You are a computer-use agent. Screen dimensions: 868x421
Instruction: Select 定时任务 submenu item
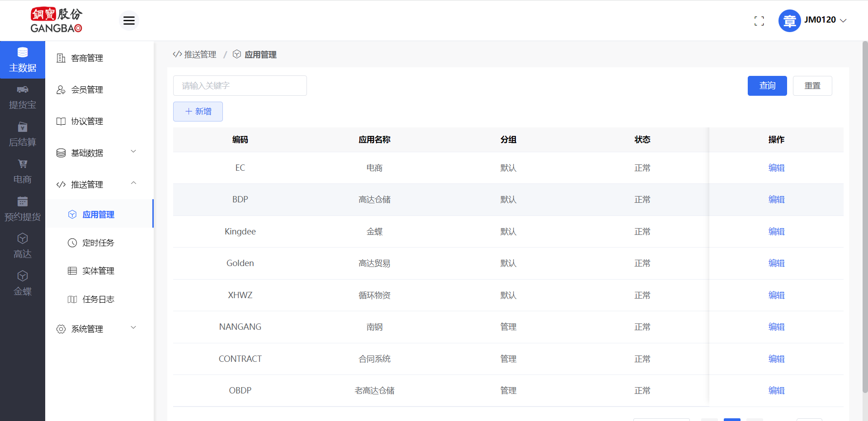pos(99,243)
